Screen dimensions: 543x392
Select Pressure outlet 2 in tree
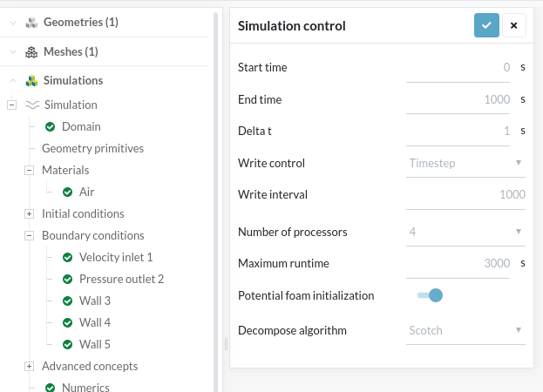pos(121,279)
